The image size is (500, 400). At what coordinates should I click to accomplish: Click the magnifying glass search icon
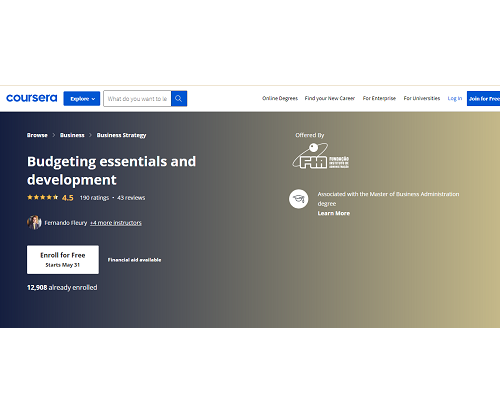pos(179,99)
